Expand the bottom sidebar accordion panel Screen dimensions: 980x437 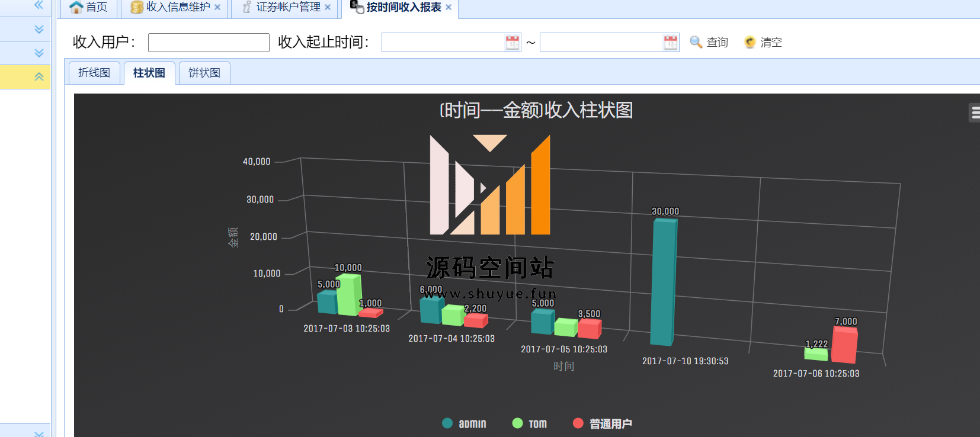(x=39, y=433)
